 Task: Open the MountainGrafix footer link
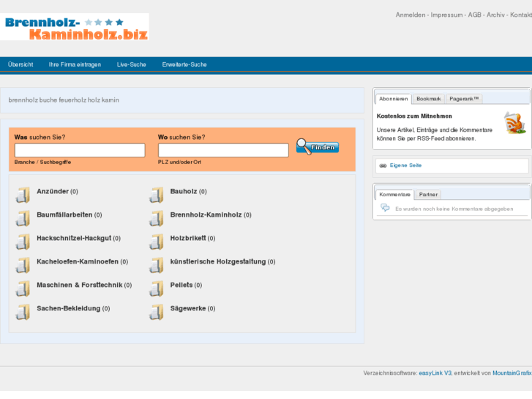tap(512, 373)
